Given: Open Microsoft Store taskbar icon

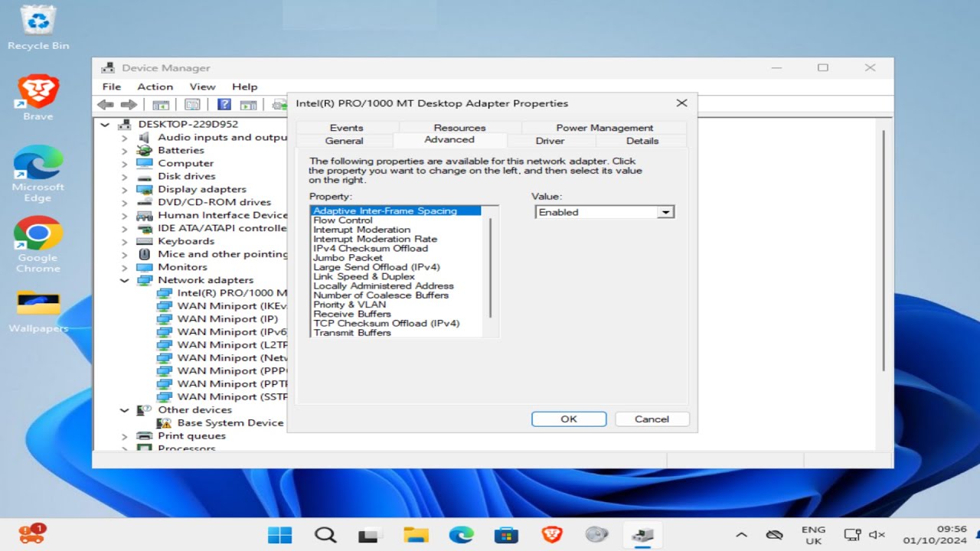Looking at the screenshot, I should point(506,535).
